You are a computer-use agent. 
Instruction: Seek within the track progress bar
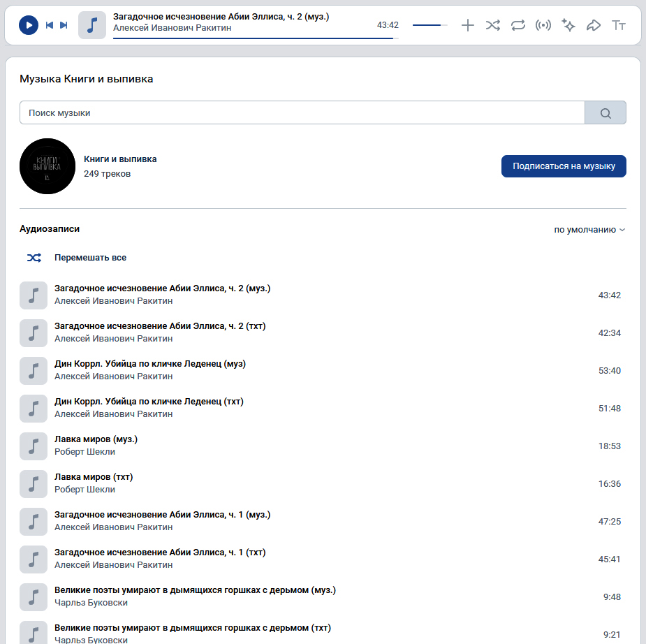(x=256, y=38)
